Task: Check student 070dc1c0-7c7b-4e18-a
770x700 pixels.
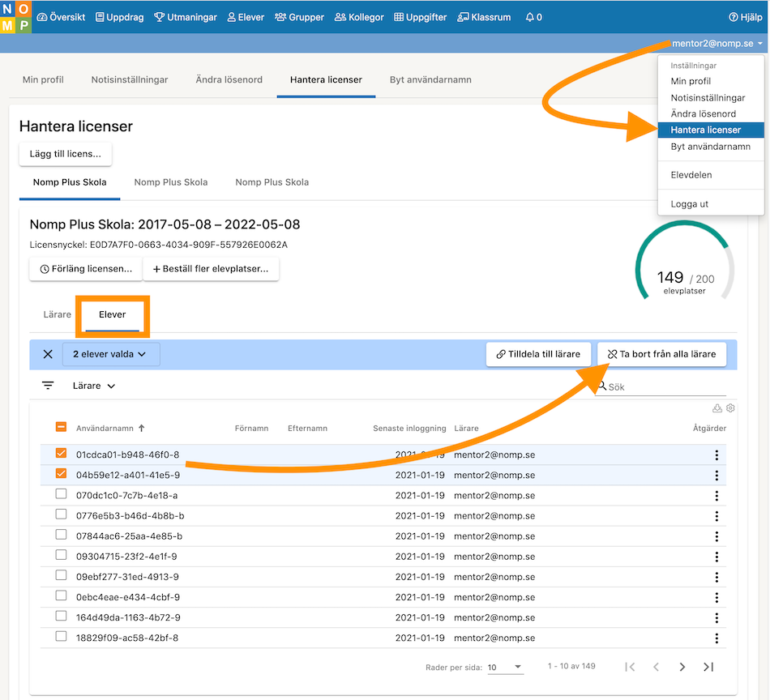Action: click(x=61, y=494)
